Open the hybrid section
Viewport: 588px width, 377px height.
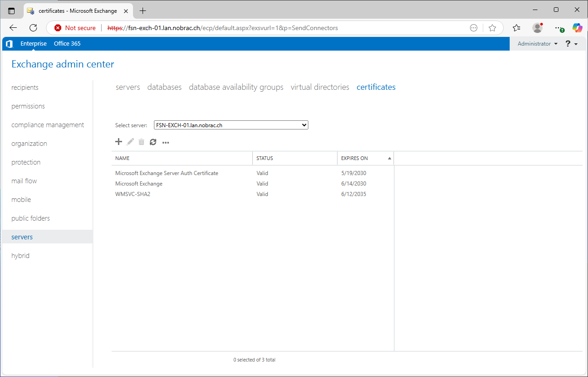(20, 256)
